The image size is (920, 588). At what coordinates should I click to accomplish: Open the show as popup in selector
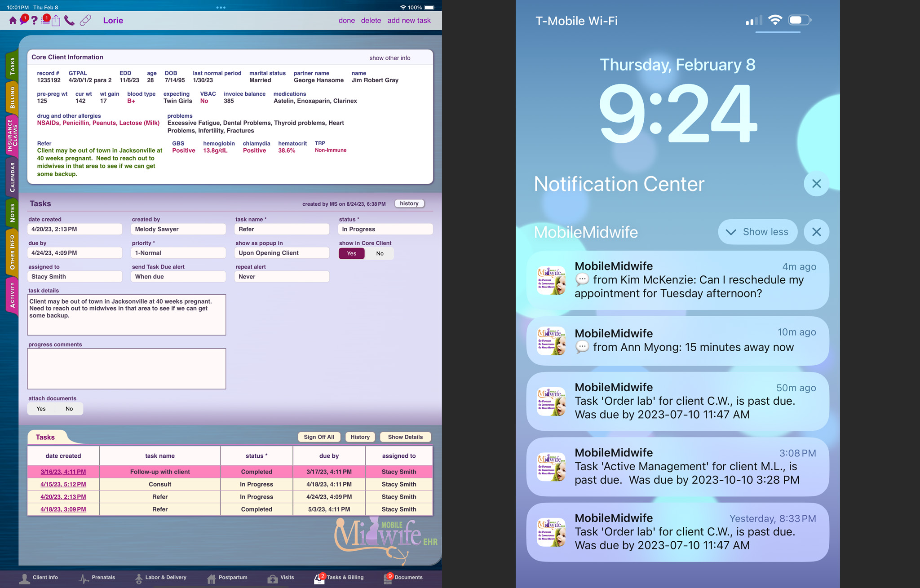tap(282, 253)
